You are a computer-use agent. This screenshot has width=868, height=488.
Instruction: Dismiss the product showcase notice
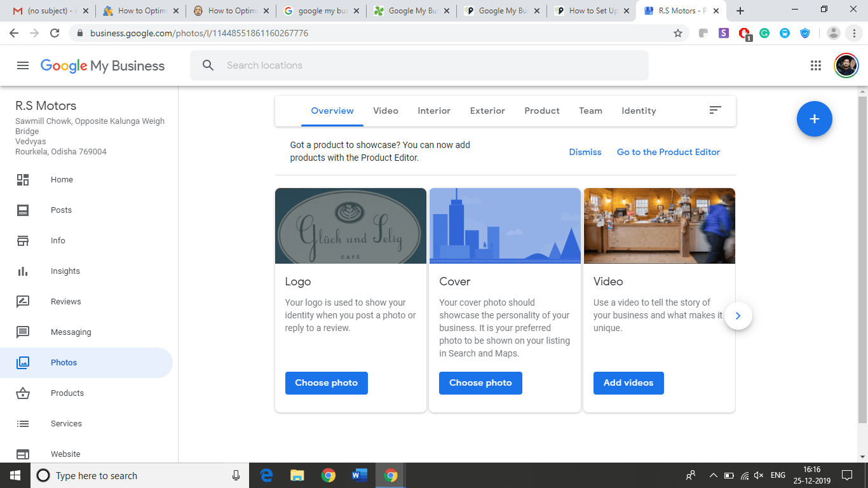[x=585, y=152]
